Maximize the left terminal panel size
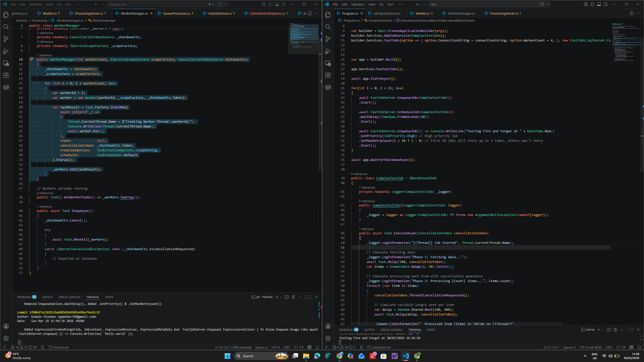 coord(310,297)
